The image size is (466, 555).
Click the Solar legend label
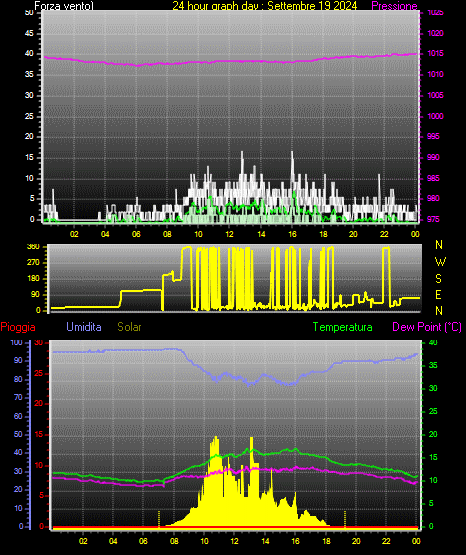[x=130, y=327]
